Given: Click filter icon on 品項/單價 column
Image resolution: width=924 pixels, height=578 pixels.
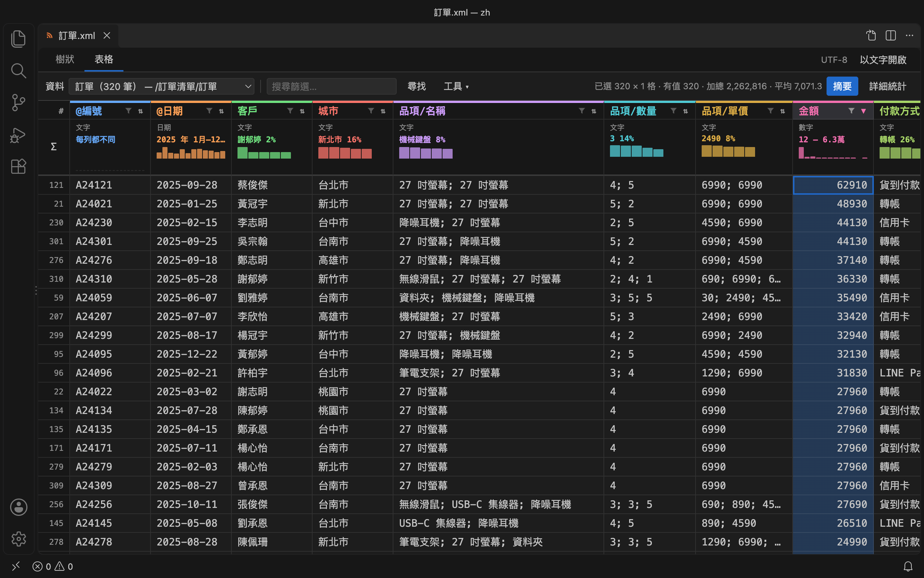Looking at the screenshot, I should [771, 111].
